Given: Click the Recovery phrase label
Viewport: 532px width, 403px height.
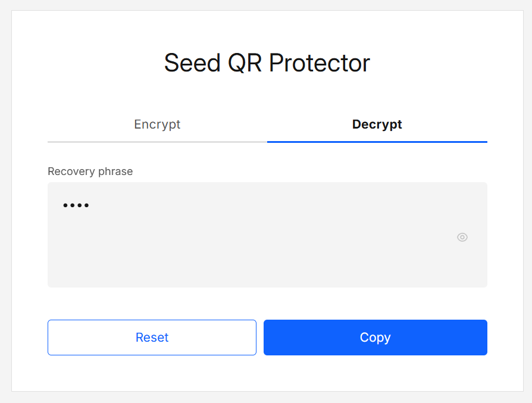Looking at the screenshot, I should [x=90, y=171].
